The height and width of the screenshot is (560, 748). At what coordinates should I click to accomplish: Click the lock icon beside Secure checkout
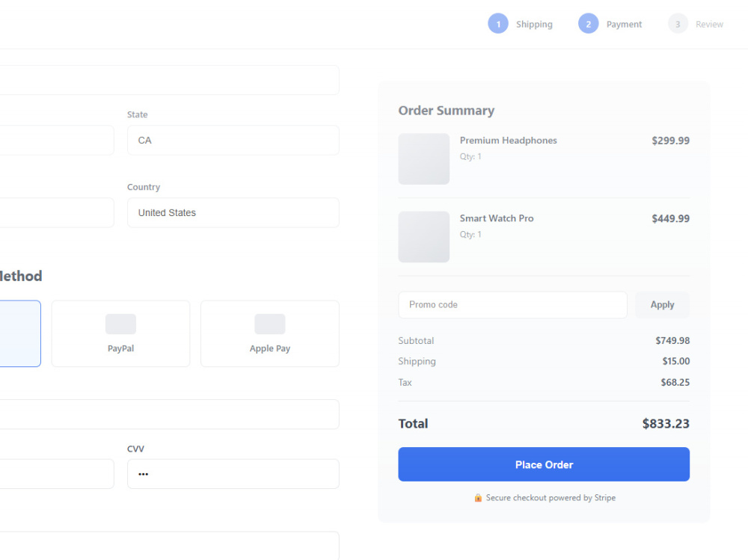[x=478, y=498]
